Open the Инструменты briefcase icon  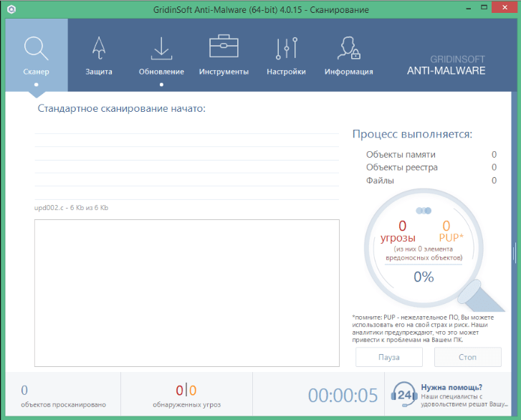tap(224, 47)
